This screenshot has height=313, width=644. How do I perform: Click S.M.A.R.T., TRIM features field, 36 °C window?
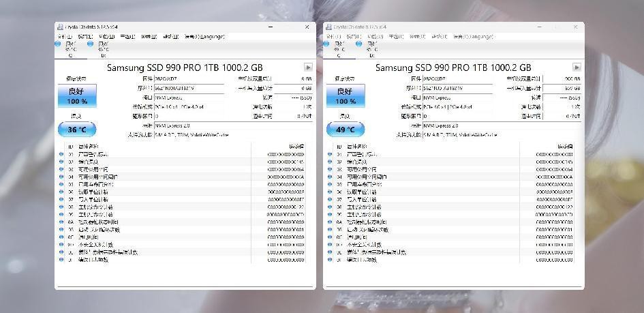click(x=233, y=135)
